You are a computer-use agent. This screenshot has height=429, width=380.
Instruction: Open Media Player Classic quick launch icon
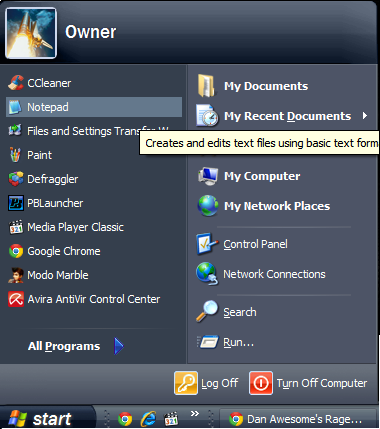click(x=171, y=419)
